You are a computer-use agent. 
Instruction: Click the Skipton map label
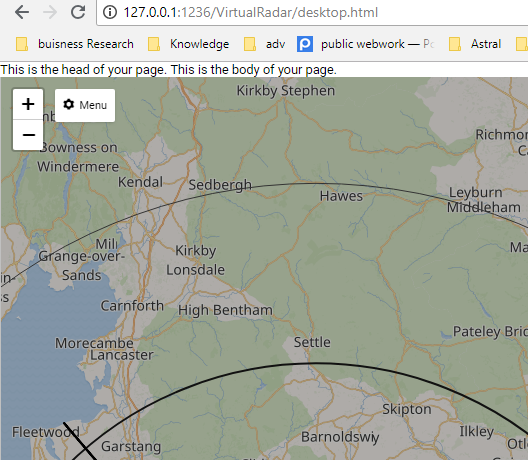[407, 409]
